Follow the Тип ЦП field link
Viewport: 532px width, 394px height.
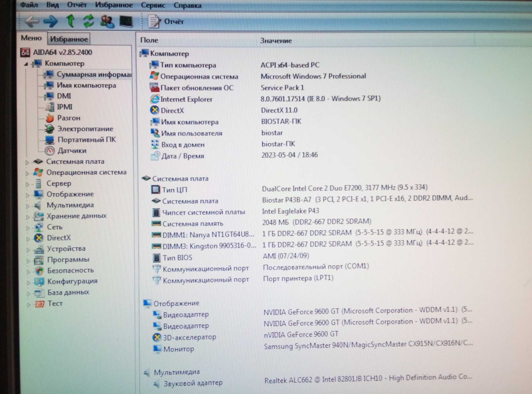(175, 190)
